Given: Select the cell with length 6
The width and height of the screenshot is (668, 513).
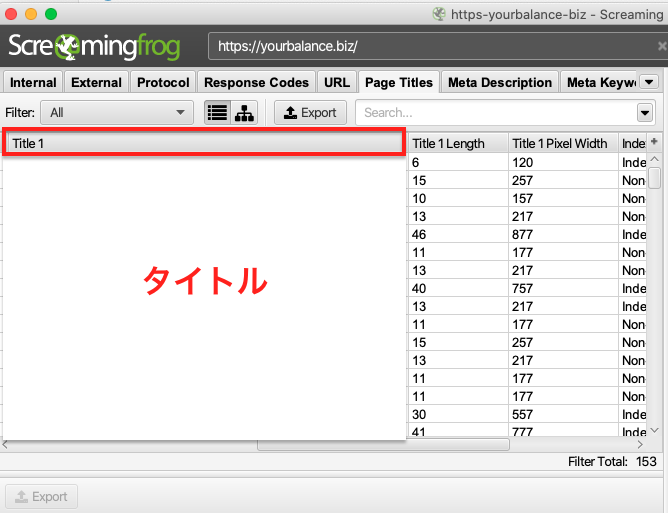Looking at the screenshot, I should tap(458, 162).
